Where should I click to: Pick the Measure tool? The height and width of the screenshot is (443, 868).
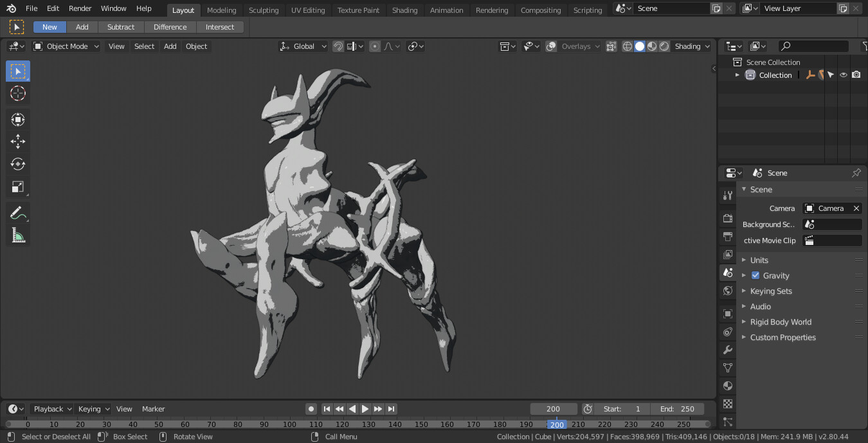[x=18, y=236]
